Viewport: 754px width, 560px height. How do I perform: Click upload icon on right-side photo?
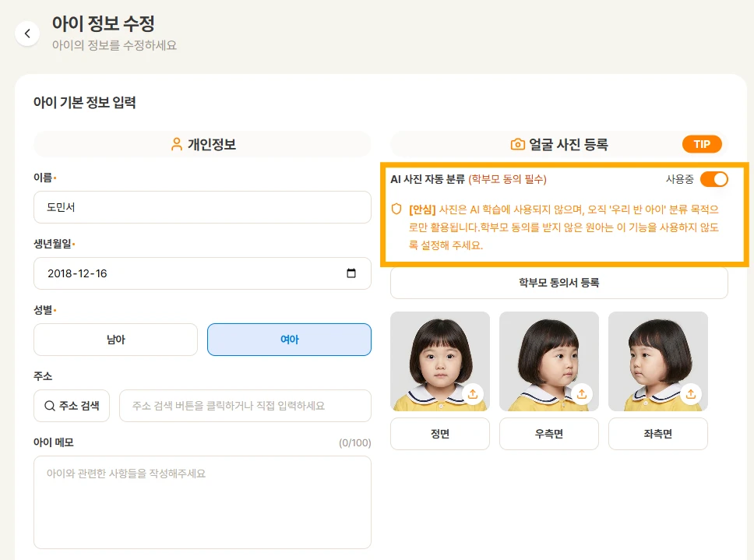pyautogui.click(x=582, y=394)
